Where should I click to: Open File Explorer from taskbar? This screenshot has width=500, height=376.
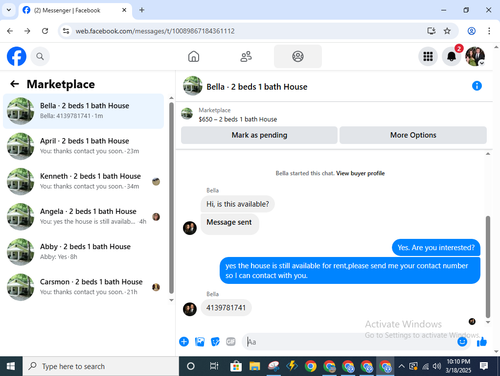pyautogui.click(x=255, y=366)
